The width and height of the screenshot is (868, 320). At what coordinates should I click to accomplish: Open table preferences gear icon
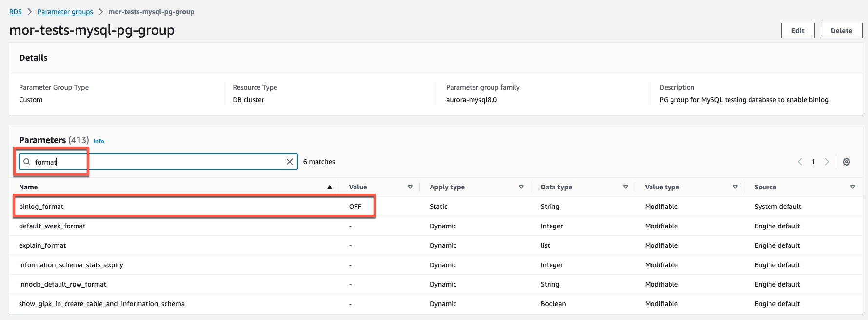(847, 162)
